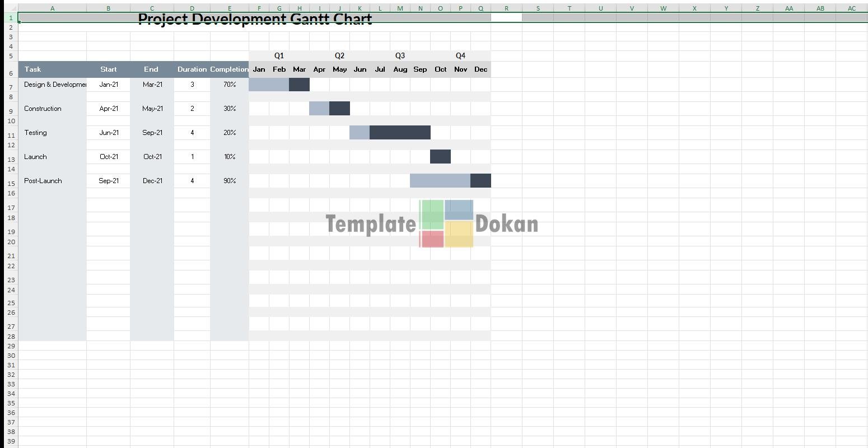Click the Q3 quarter label

[400, 56]
